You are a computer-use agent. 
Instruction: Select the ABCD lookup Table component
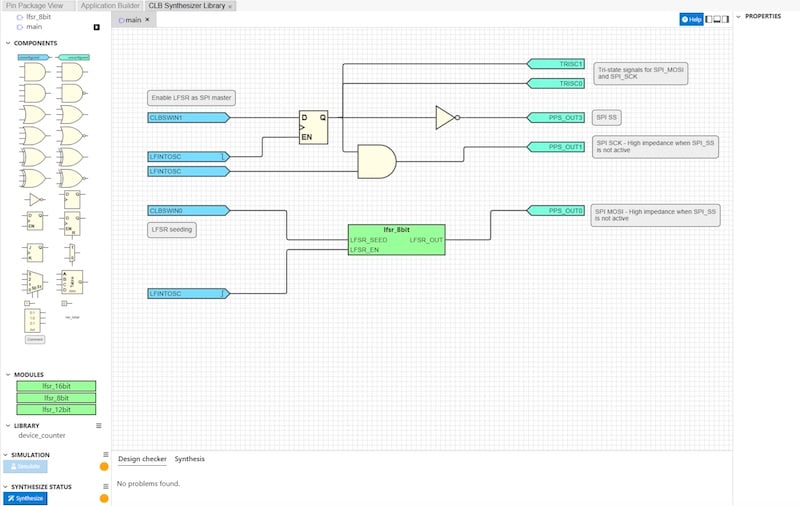coord(72,282)
